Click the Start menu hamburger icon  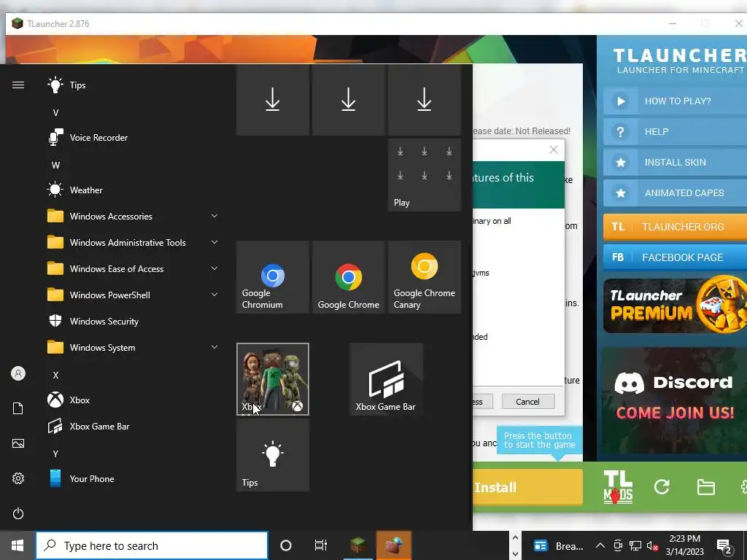click(18, 85)
